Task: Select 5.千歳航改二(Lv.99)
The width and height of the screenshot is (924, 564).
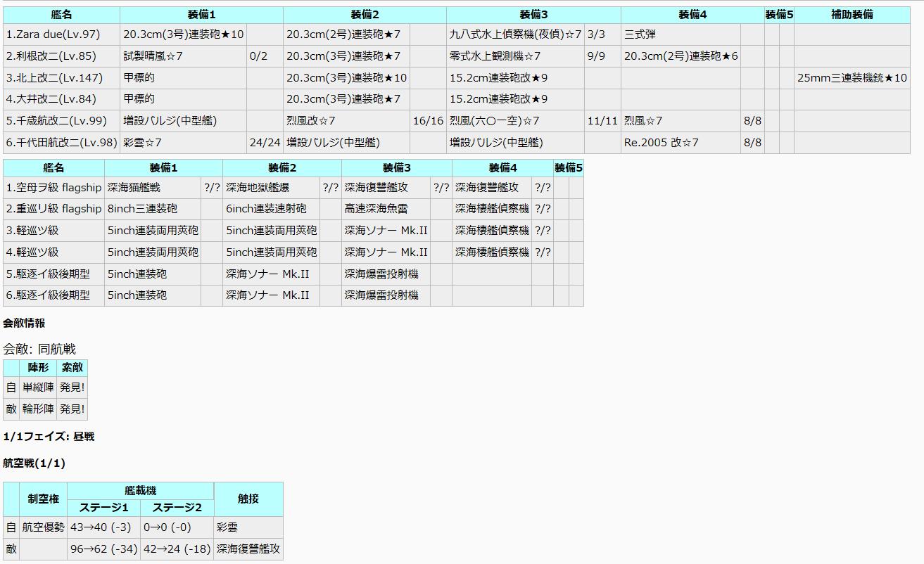Action: coord(61,121)
